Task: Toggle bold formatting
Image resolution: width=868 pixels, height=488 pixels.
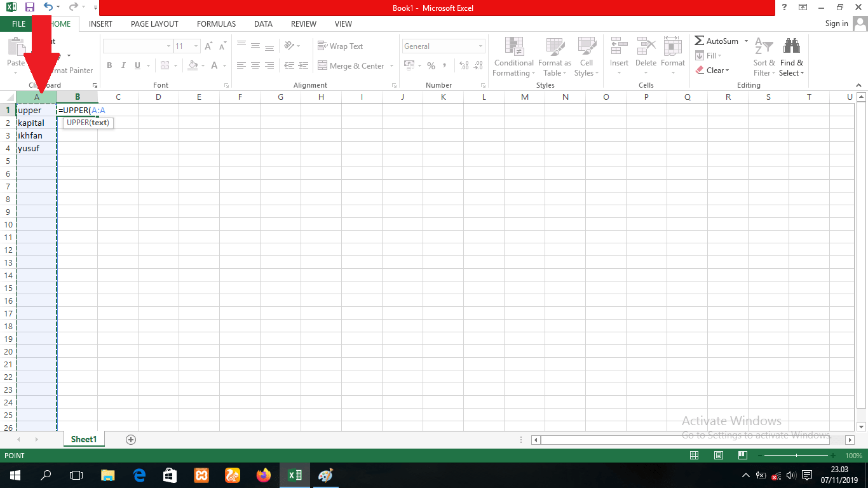Action: click(109, 65)
